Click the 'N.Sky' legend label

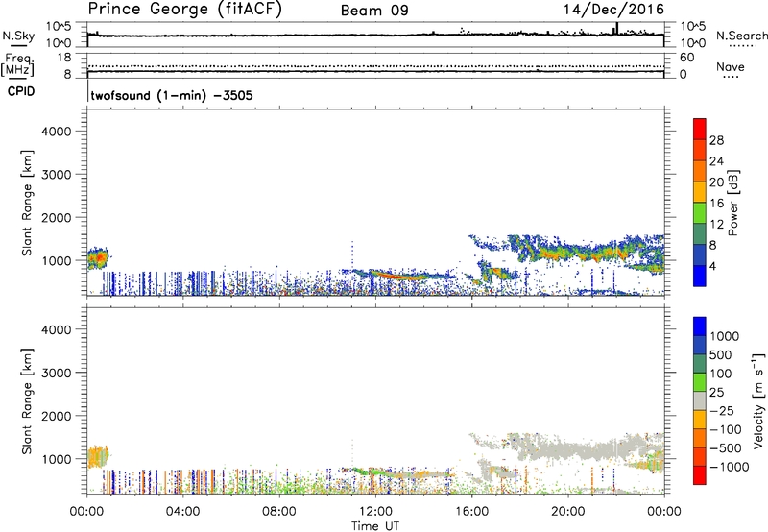coord(18,36)
